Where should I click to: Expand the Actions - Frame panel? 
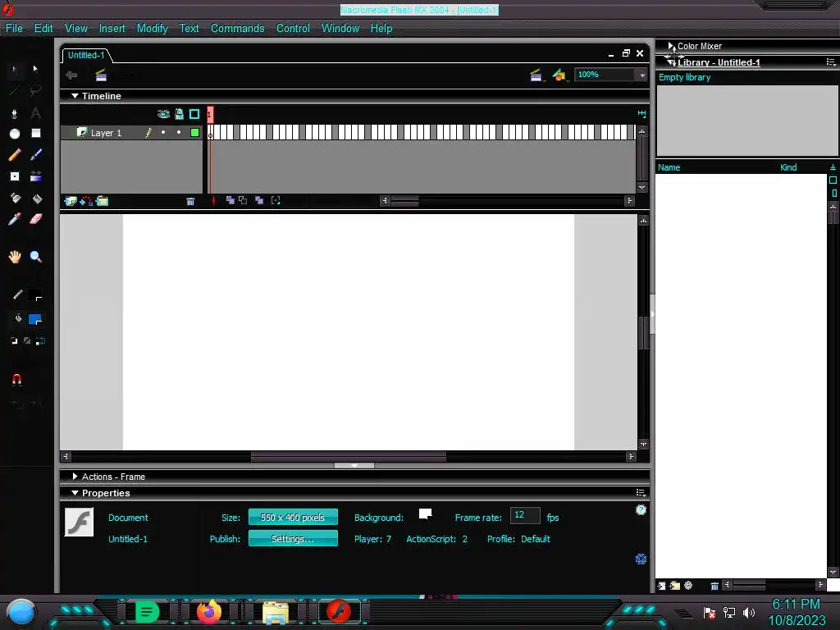point(75,477)
